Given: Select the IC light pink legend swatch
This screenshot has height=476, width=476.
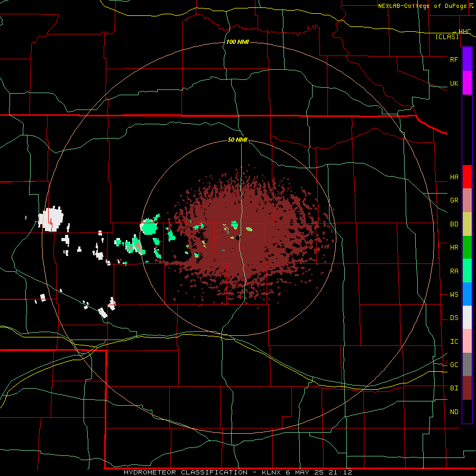Looking at the screenshot, I should pos(467,341).
